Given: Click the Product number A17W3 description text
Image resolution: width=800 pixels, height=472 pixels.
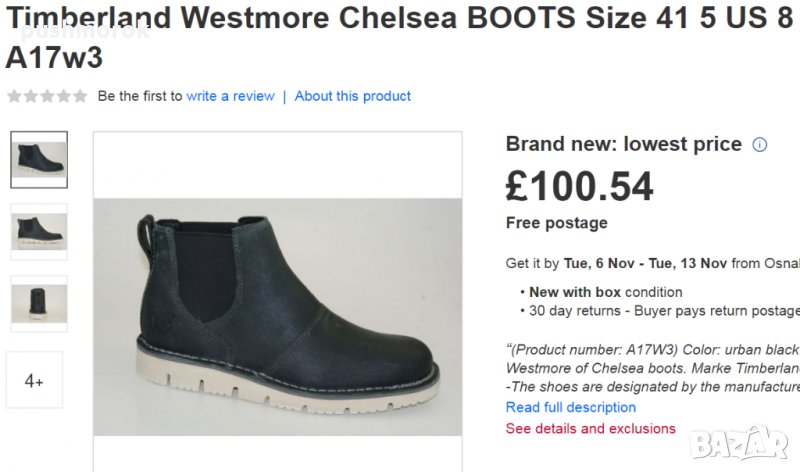Looking at the screenshot, I should pyautogui.click(x=652, y=349).
